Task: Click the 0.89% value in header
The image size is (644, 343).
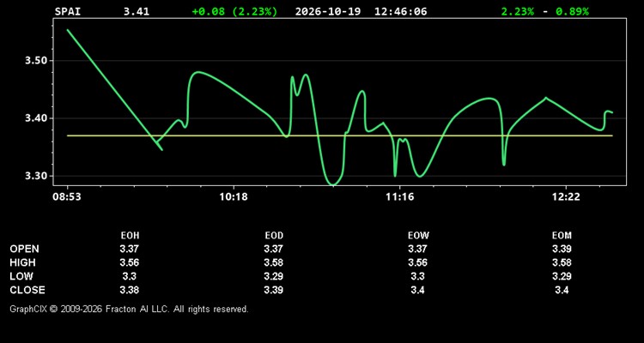Action: pos(572,11)
